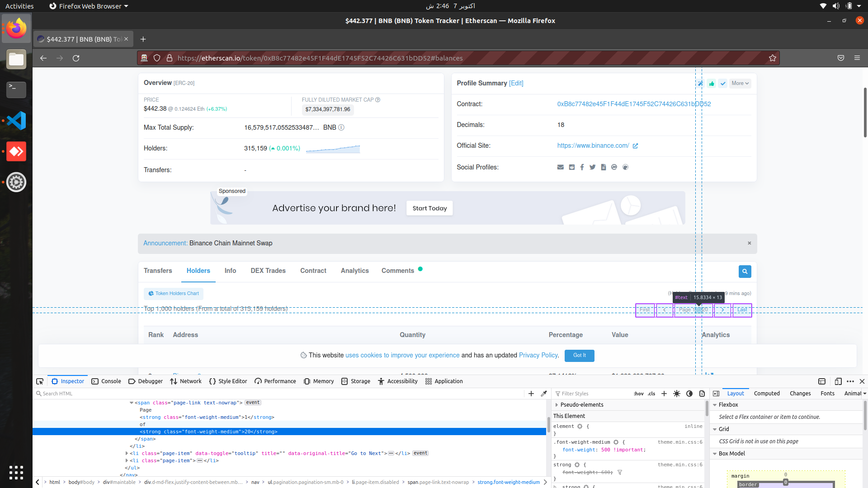Open the Comments tab
The image size is (868, 488).
(x=398, y=271)
